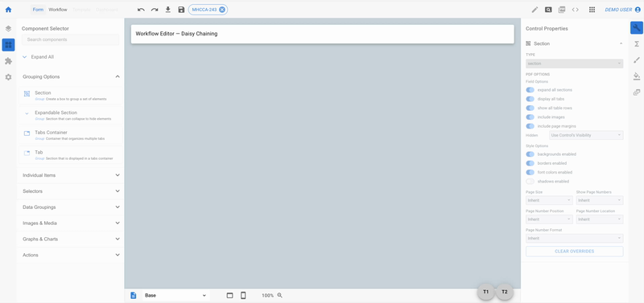The width and height of the screenshot is (644, 303).
Task: Click the zoom magnifier icon
Action: [279, 295]
